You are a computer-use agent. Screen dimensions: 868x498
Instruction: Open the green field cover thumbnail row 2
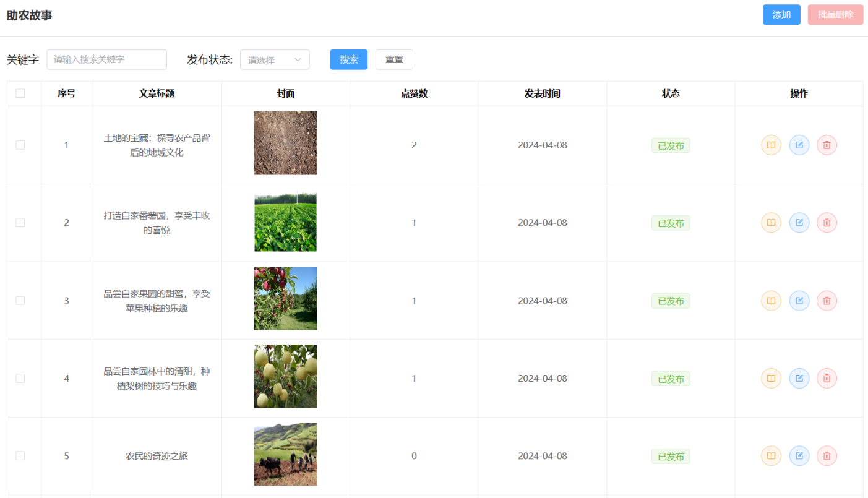pos(285,222)
